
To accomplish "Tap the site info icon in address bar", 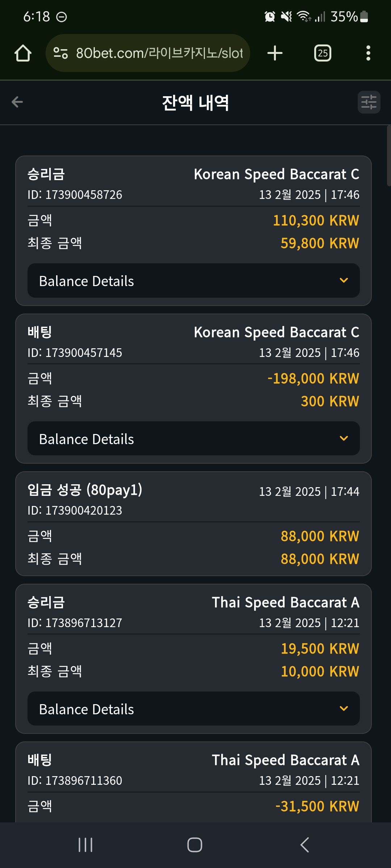I will pyautogui.click(x=60, y=53).
